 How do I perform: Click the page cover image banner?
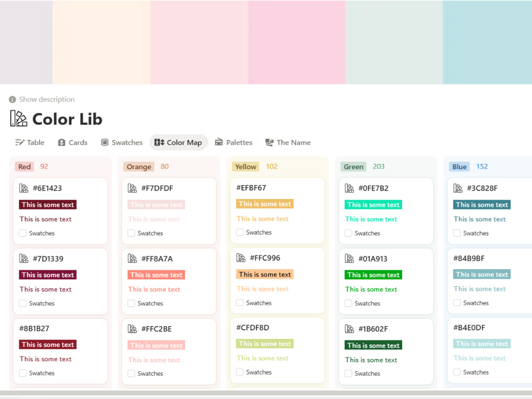[x=266, y=42]
